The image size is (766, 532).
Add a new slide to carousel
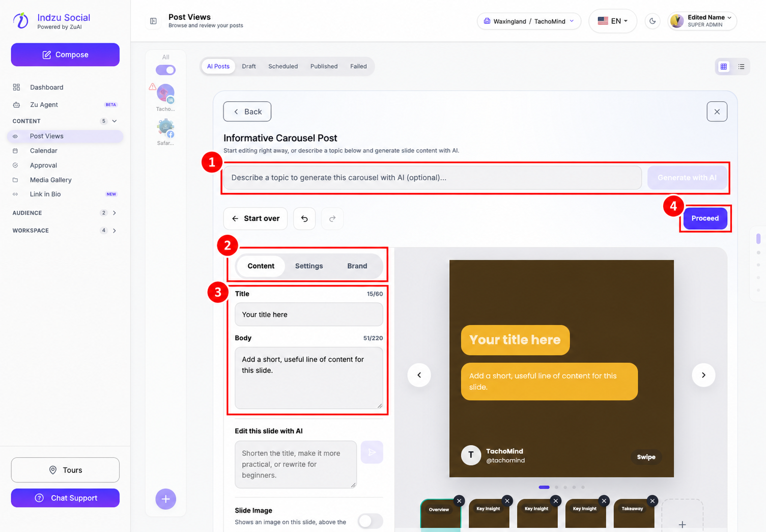point(682,515)
